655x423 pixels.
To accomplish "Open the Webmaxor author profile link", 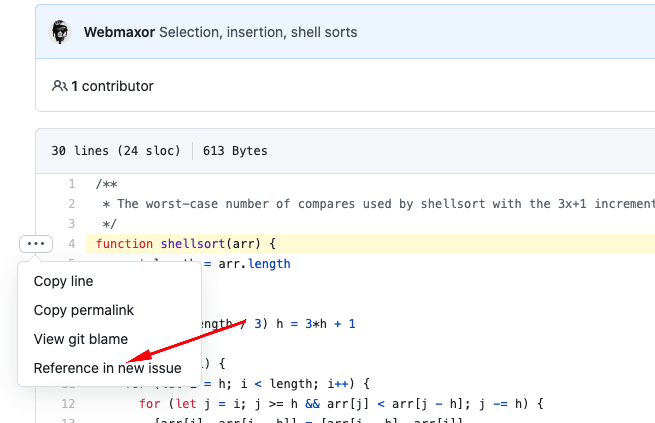I will click(x=116, y=32).
